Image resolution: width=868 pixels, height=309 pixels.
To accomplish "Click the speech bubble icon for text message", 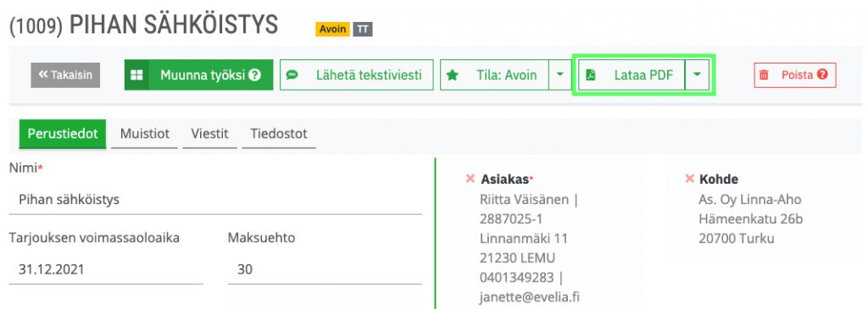I will 292,74.
